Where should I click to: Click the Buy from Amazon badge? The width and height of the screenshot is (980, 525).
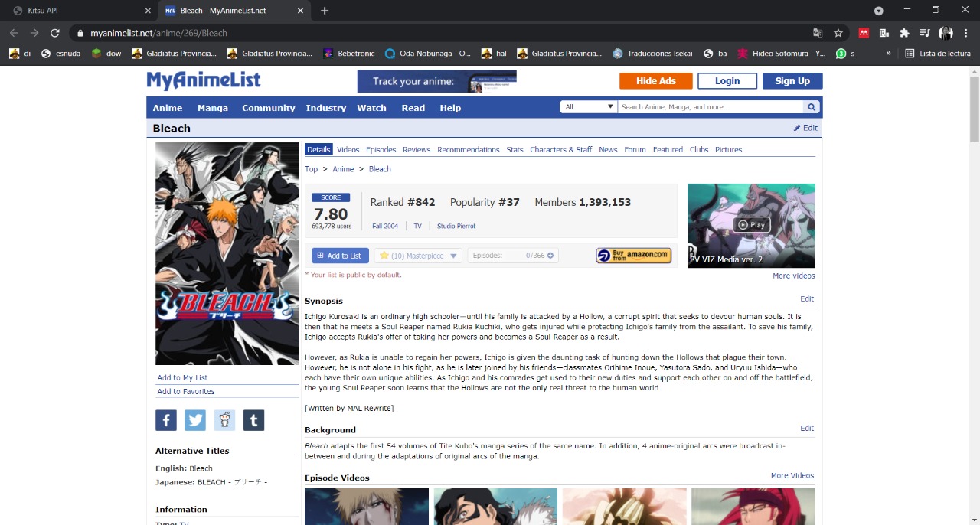pos(633,255)
